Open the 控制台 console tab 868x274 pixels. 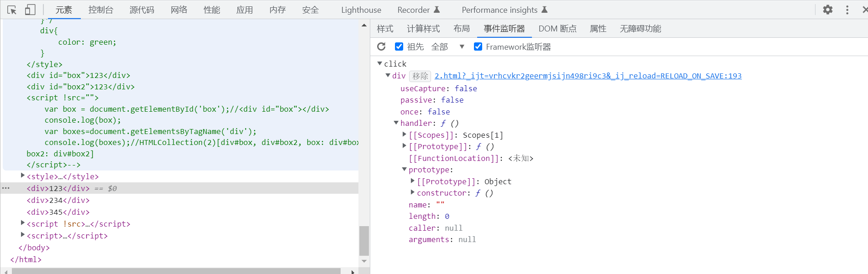click(100, 10)
